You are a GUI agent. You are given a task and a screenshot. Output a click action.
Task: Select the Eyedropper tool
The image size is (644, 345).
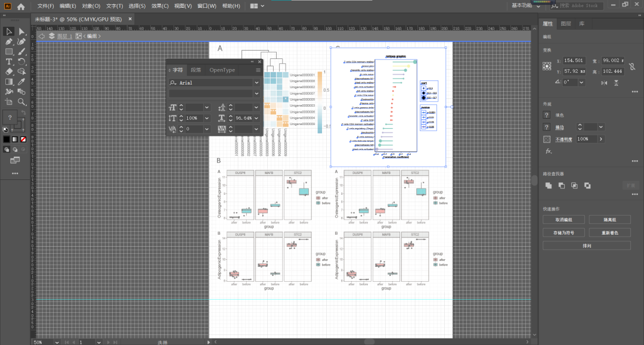21,82
